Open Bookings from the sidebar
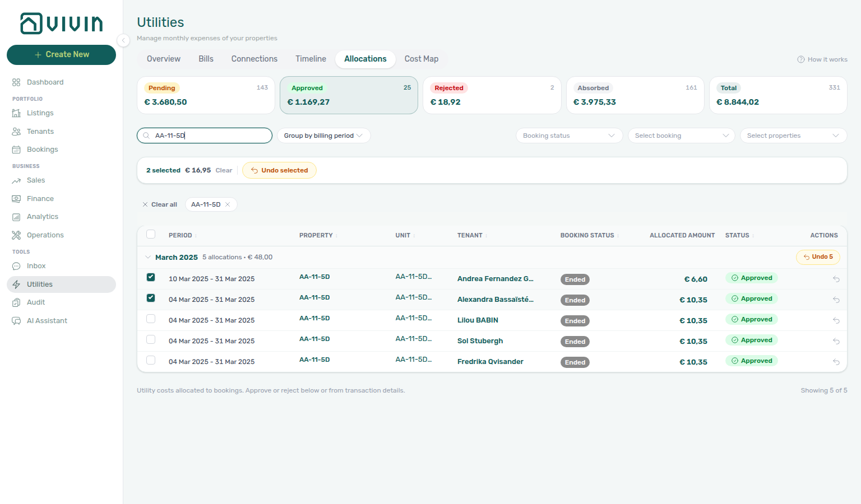The width and height of the screenshot is (861, 504). pos(61,150)
